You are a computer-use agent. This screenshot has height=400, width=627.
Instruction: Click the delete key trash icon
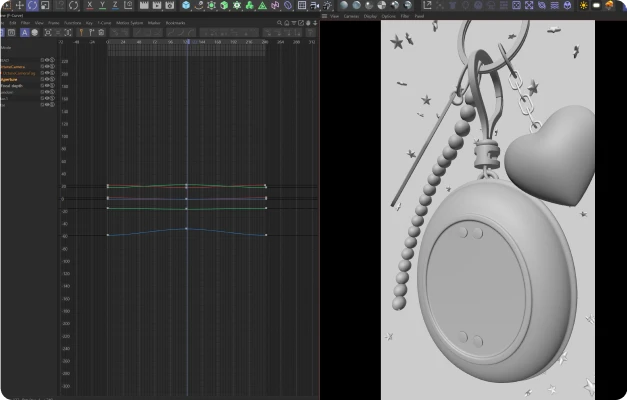pos(102,33)
